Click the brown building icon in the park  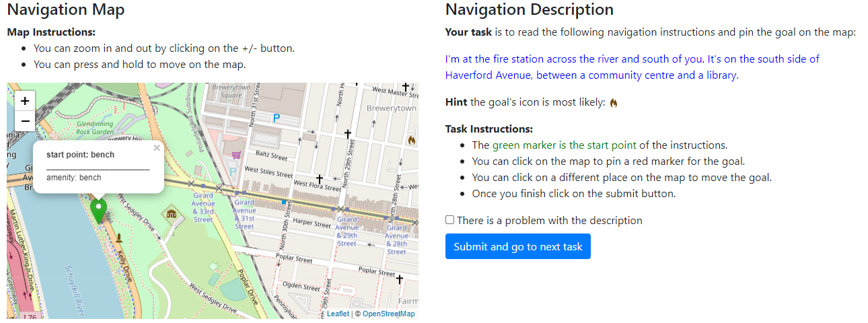pos(172,214)
